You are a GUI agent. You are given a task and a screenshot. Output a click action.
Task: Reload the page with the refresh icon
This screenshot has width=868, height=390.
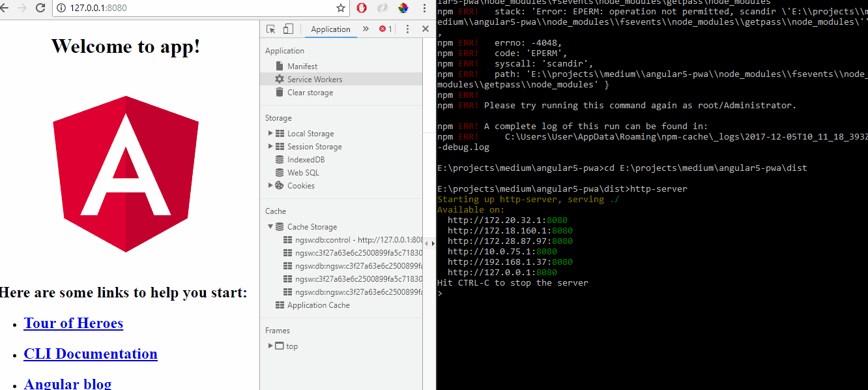[x=40, y=8]
